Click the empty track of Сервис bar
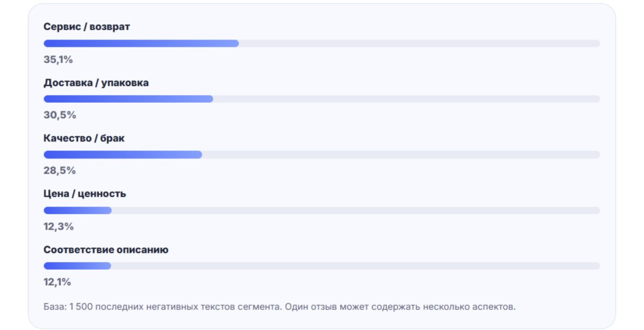The image size is (644, 330). (419, 43)
